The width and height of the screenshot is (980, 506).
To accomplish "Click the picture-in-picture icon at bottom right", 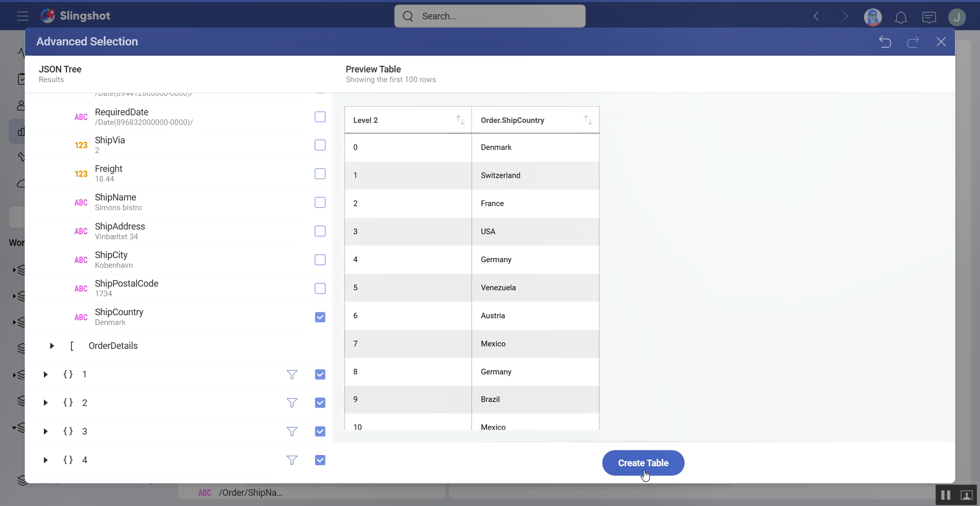I will [x=967, y=495].
